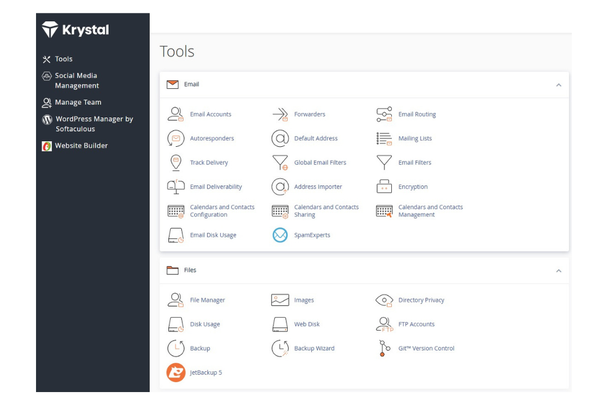Open the File Manager icon

coord(176,300)
